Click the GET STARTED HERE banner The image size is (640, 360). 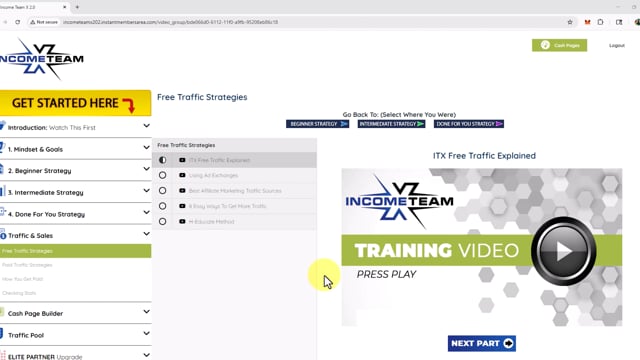click(75, 103)
